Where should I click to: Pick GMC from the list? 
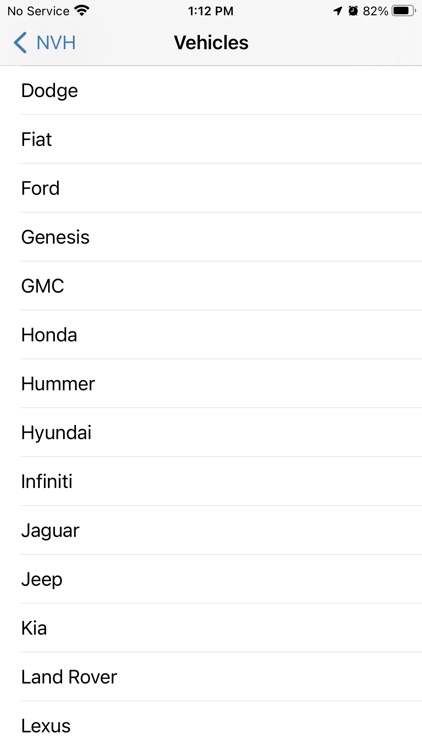pos(211,286)
